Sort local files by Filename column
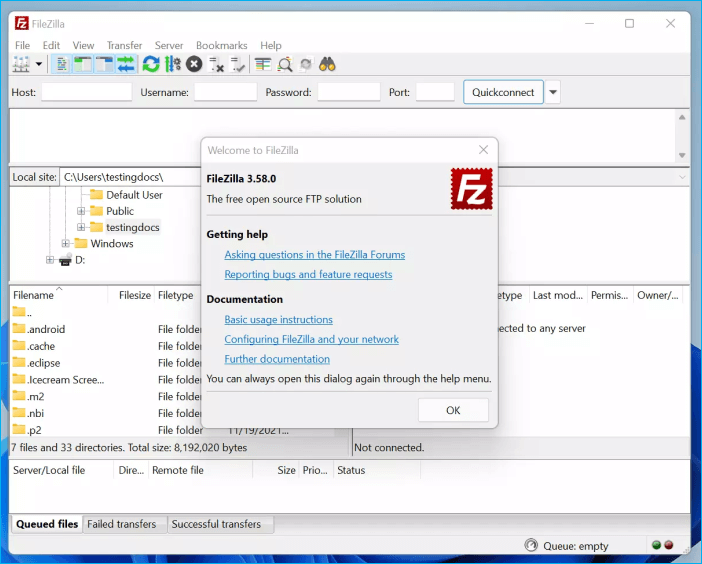 [x=58, y=295]
